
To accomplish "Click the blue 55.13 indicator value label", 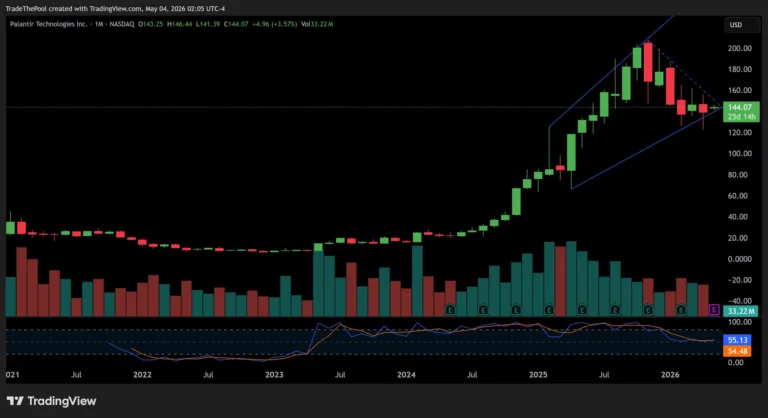I will (737, 340).
